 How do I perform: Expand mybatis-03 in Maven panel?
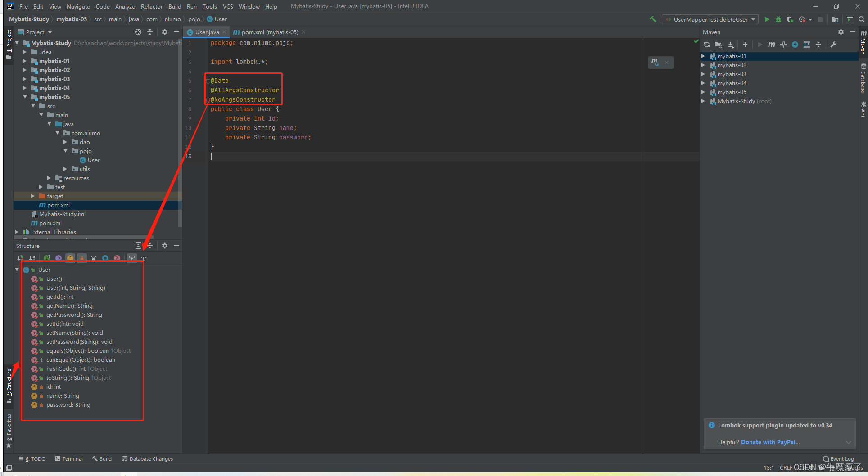[703, 74]
